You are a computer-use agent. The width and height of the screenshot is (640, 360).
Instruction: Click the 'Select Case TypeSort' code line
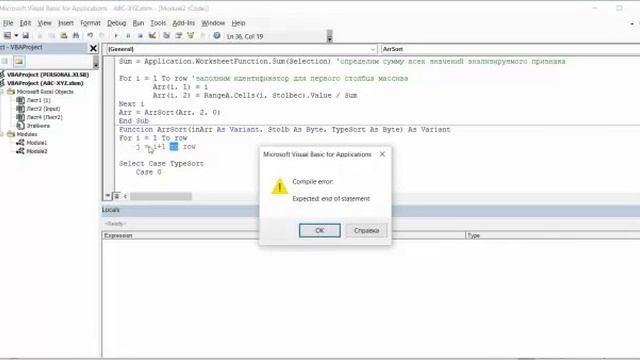[x=161, y=164]
